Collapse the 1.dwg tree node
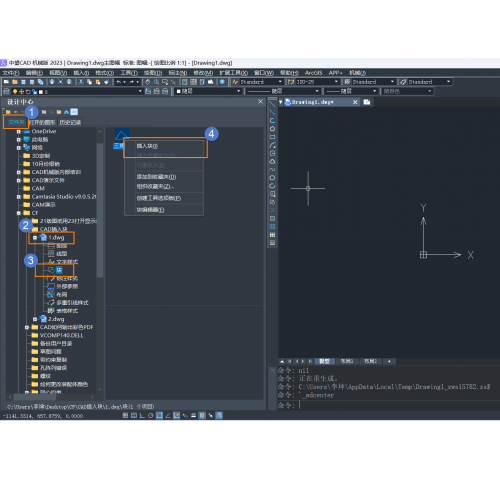 pos(35,238)
